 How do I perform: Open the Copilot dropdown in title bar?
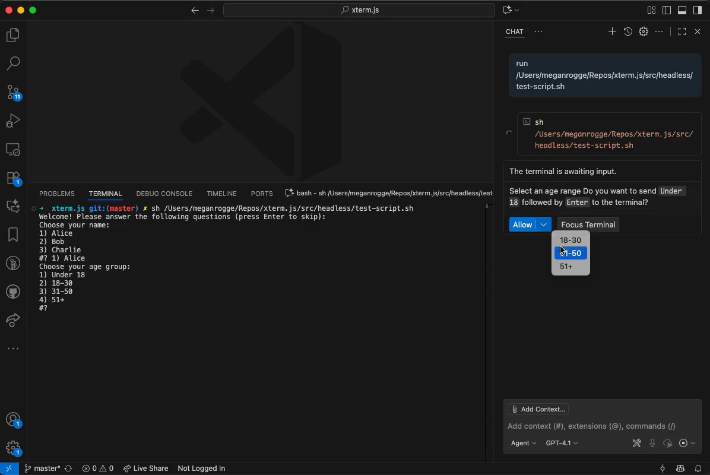pos(511,10)
